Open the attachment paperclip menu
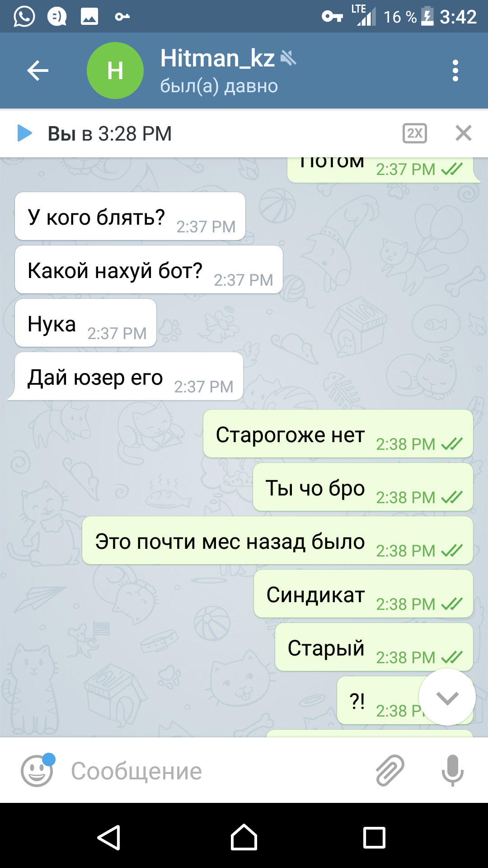Viewport: 488px width, 868px height. (390, 770)
